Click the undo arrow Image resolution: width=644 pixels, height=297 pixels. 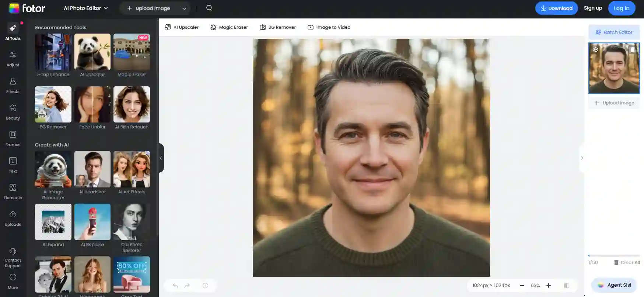click(175, 286)
